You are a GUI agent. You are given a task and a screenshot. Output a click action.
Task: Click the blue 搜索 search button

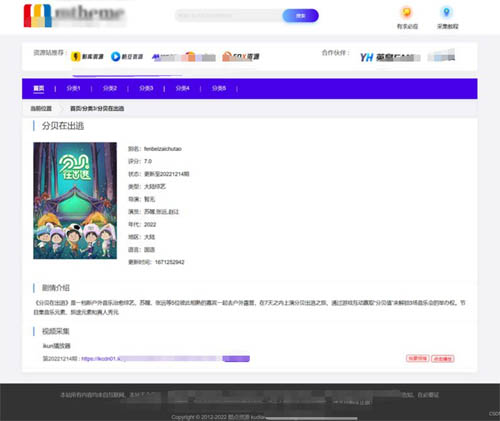click(300, 16)
